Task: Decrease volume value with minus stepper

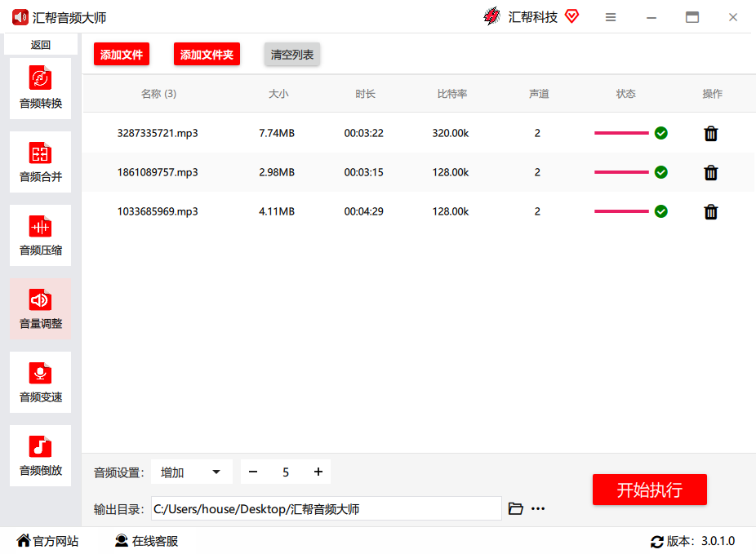Action: click(253, 472)
